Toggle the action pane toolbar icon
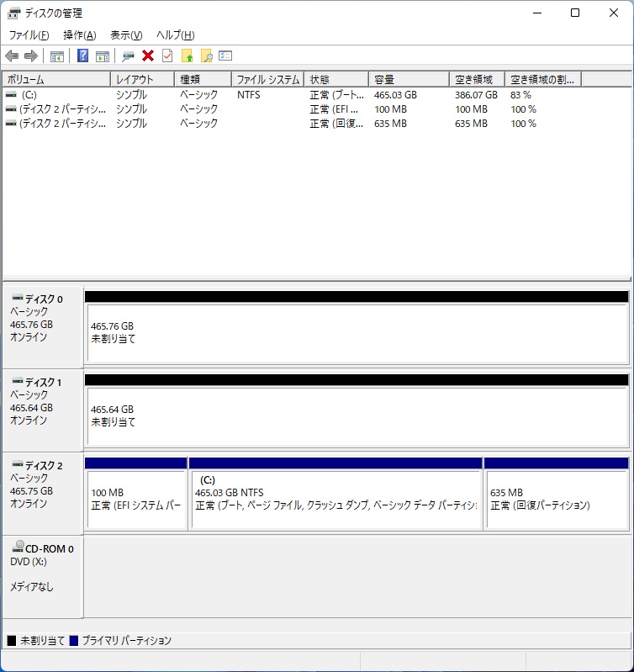Screen dimensions: 634x672 (103, 56)
